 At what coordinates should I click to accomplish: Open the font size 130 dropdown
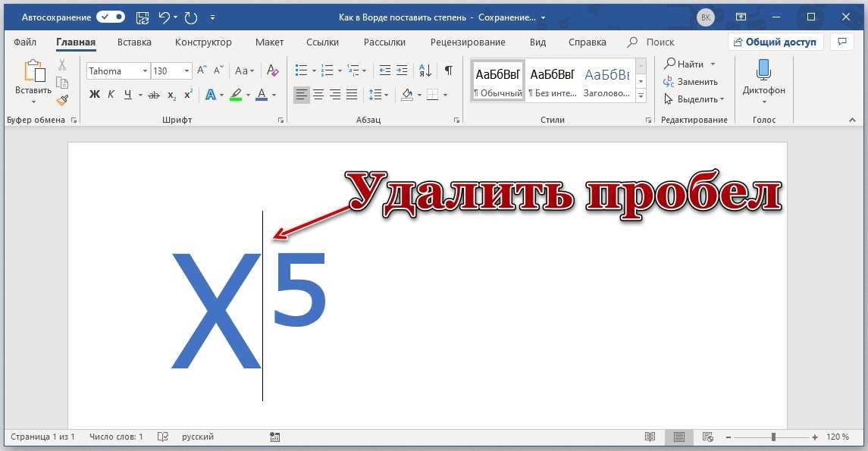tap(186, 70)
